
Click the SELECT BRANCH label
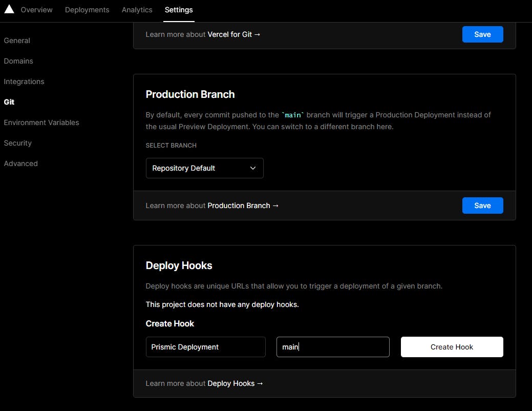coord(171,146)
